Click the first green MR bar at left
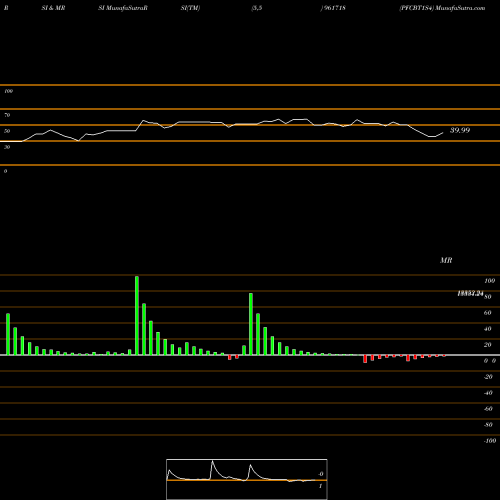This screenshot has height=500, width=500. click(8, 334)
